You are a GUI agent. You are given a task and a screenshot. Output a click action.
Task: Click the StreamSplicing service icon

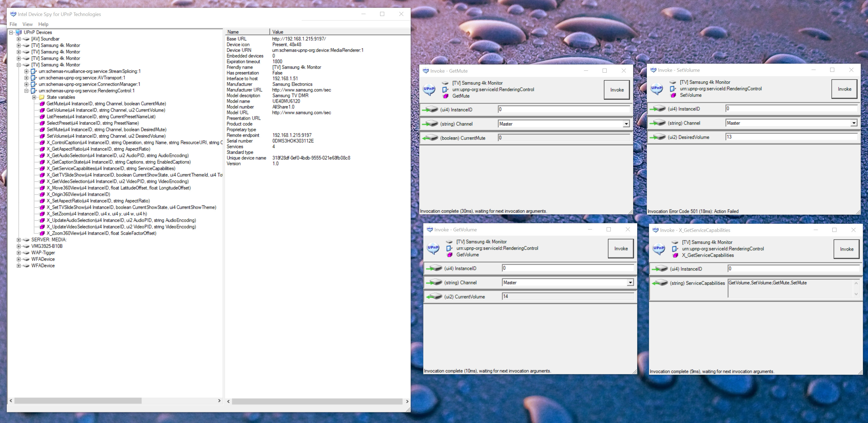coord(33,71)
